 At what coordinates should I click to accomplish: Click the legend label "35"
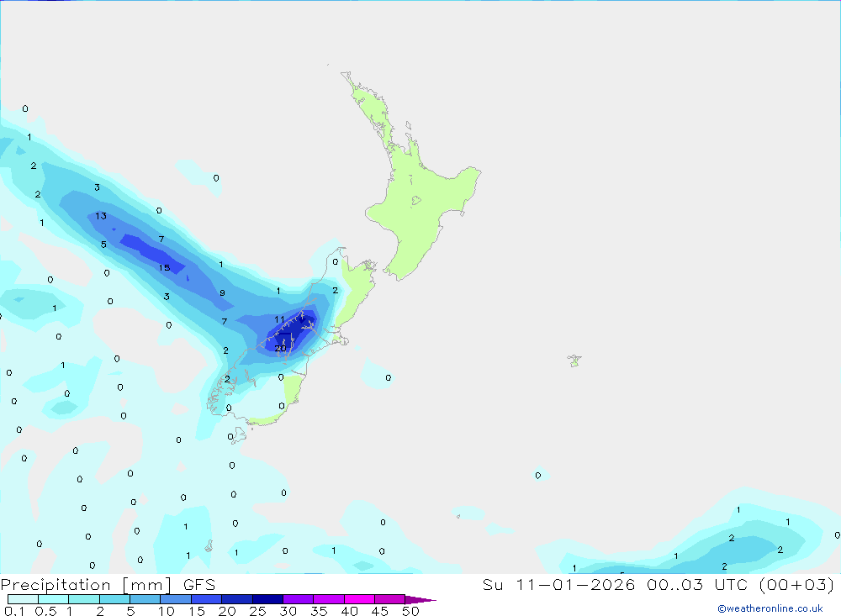tap(319, 611)
